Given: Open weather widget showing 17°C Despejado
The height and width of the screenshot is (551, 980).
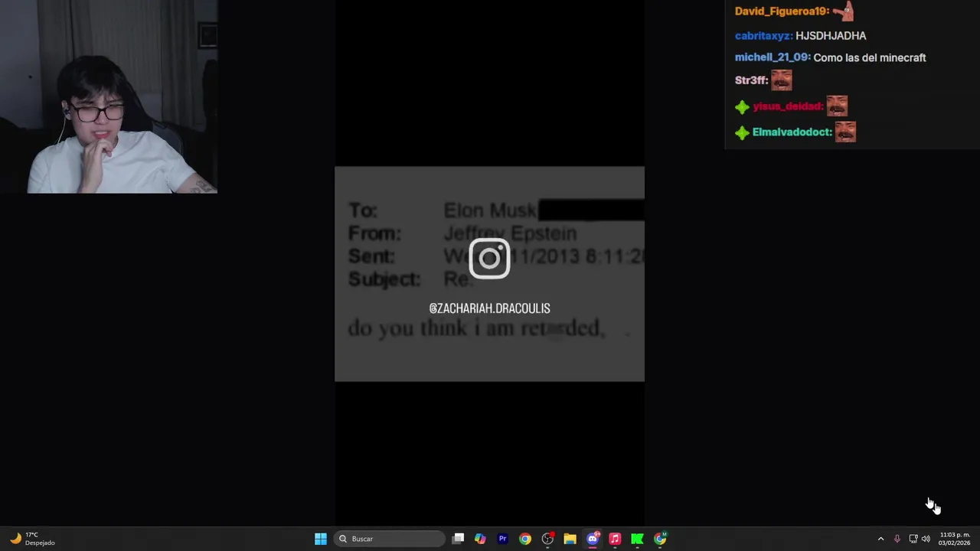Looking at the screenshot, I should tap(32, 539).
